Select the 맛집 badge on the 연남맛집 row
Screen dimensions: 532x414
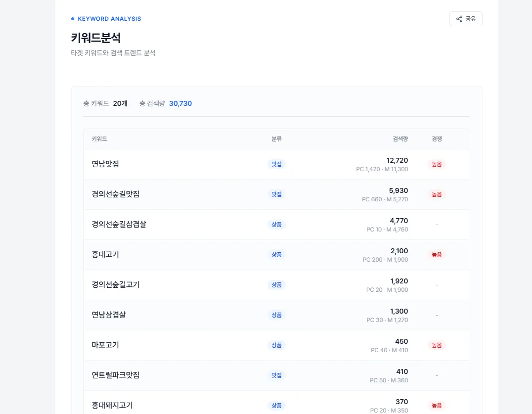coord(276,164)
